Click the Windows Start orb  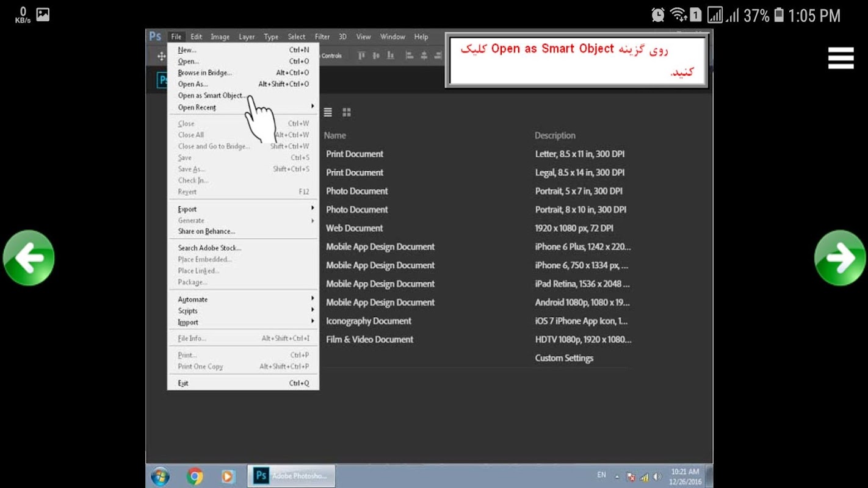pos(161,476)
